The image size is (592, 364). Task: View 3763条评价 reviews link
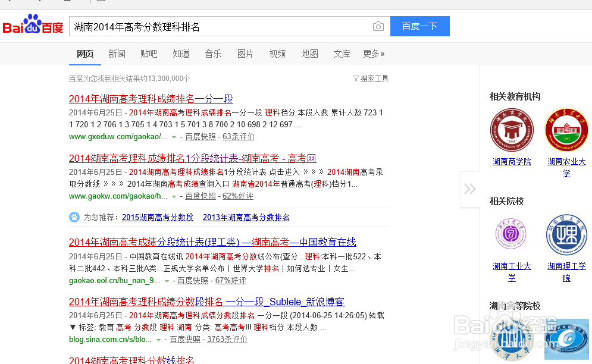coord(227,340)
